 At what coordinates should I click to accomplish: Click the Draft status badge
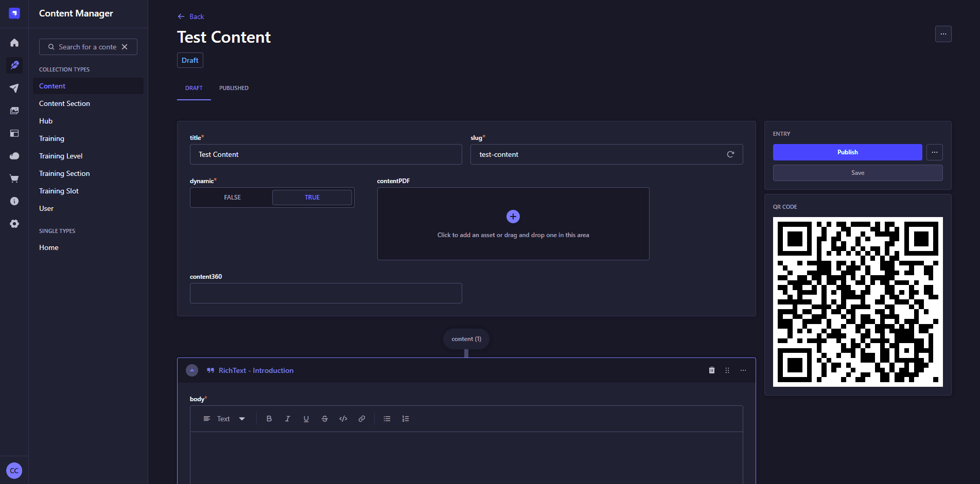coord(190,60)
